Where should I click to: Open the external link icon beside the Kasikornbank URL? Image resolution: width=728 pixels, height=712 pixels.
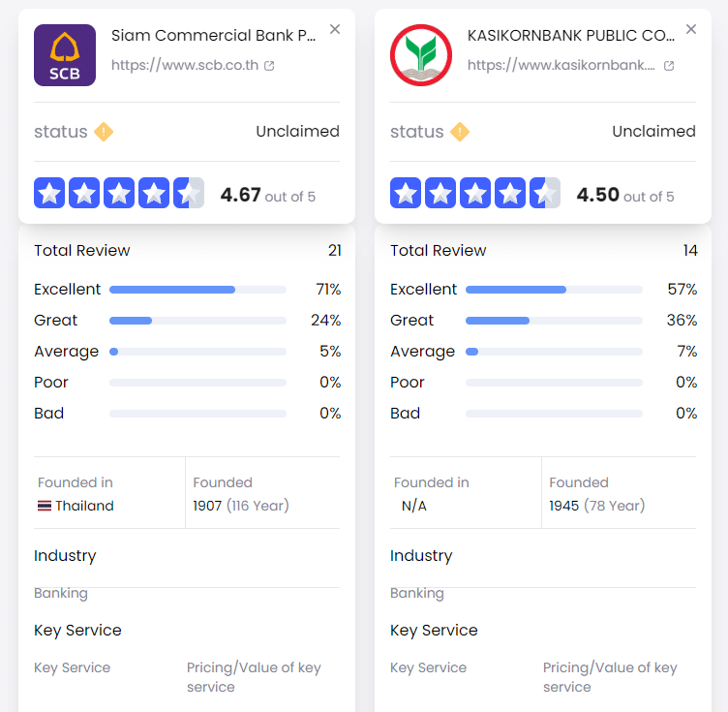coord(669,66)
